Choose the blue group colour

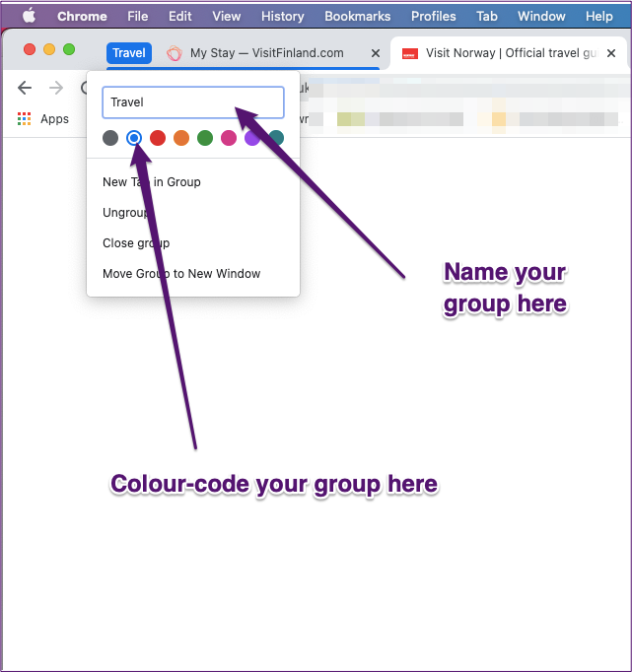(x=134, y=138)
